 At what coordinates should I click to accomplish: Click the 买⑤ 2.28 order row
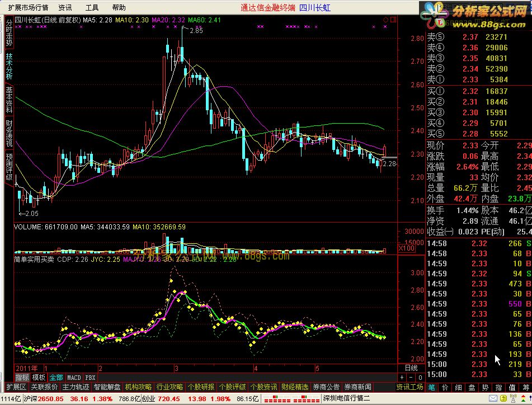pos(468,134)
